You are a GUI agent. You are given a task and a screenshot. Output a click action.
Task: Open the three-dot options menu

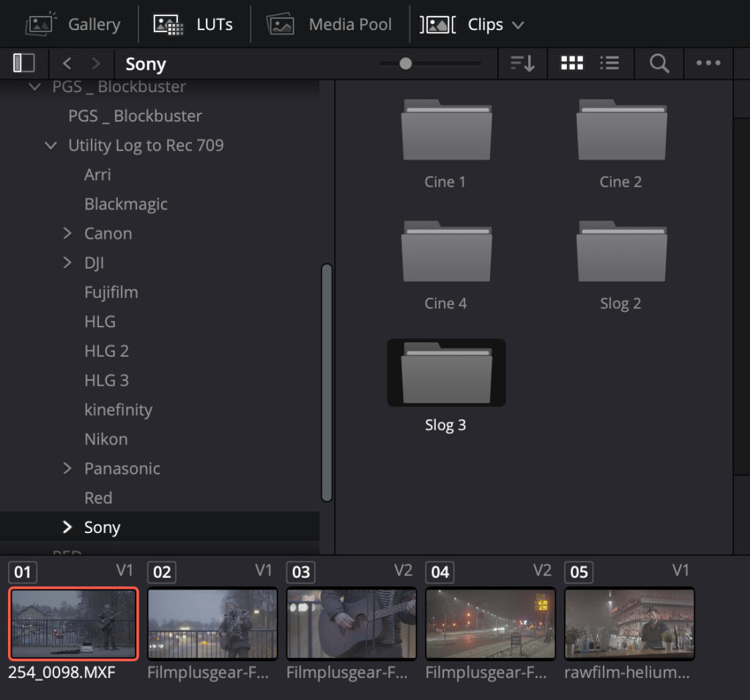[708, 64]
